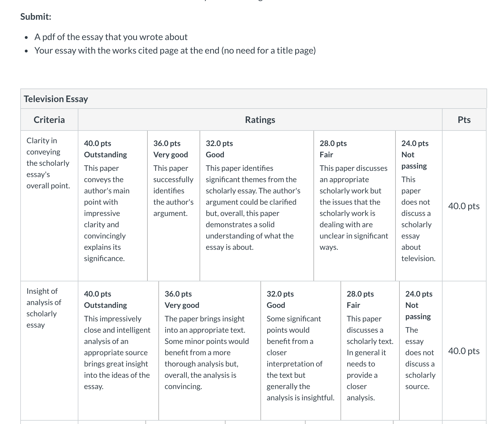Pick 24.0 pts Not passing for Insight

pos(421,350)
